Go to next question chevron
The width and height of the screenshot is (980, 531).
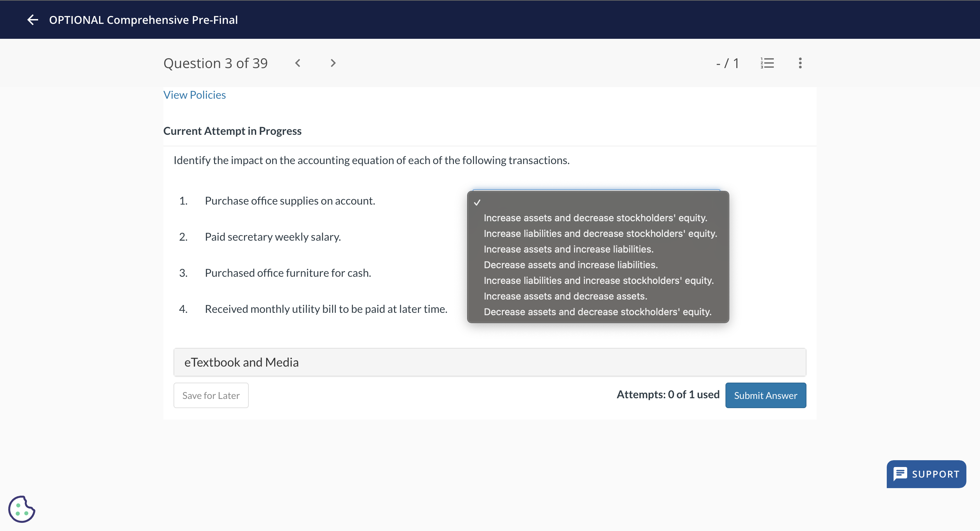pos(333,63)
